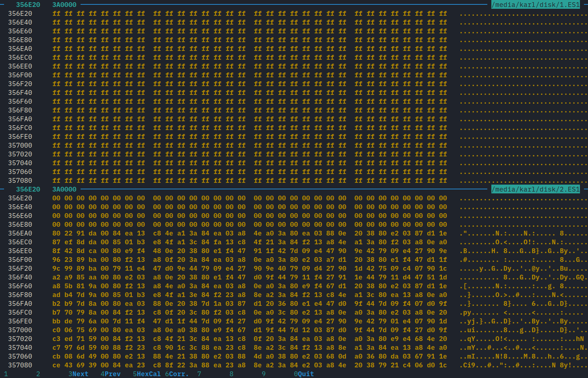Click the unlabeled function key 9
Viewport: 588px width, 378px height.
[x=264, y=374]
